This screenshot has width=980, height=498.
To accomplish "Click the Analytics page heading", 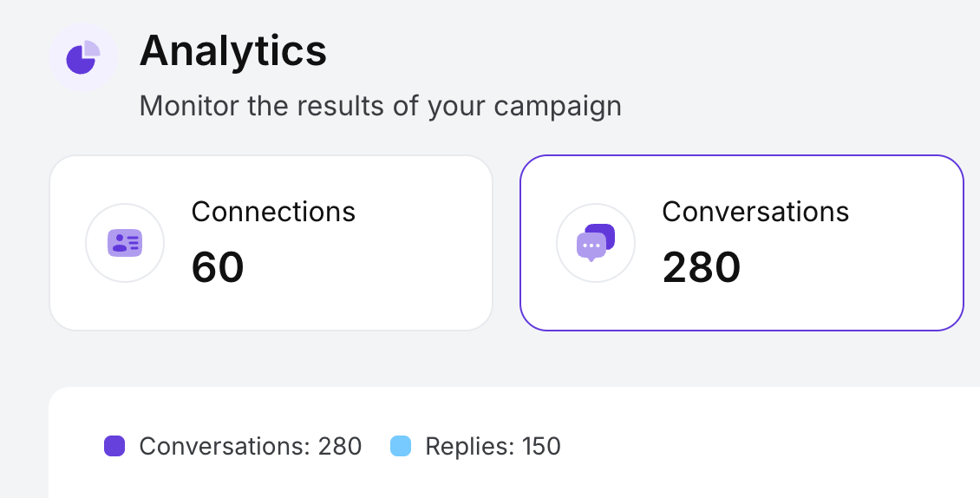I will (x=233, y=50).
